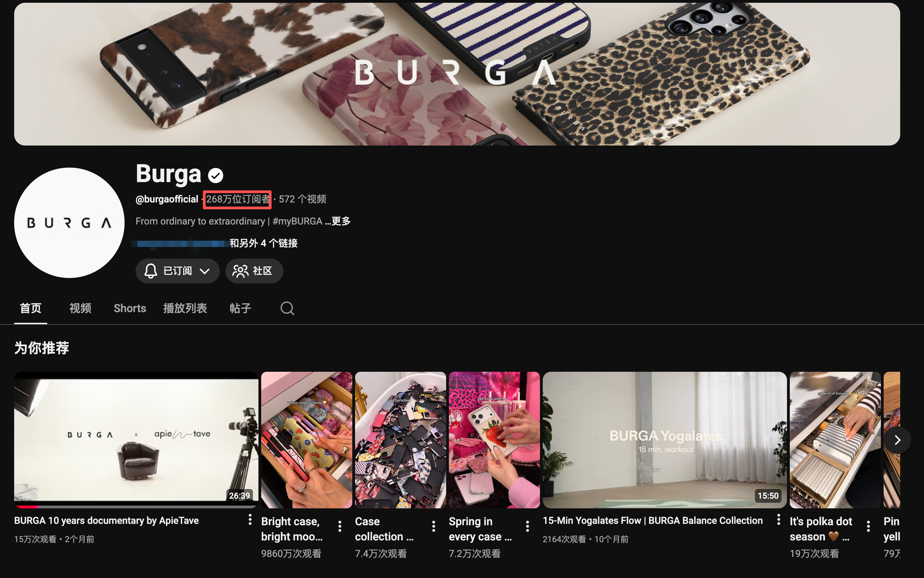This screenshot has height=578, width=924.
Task: Click the 19万次观看 view count
Action: [814, 554]
